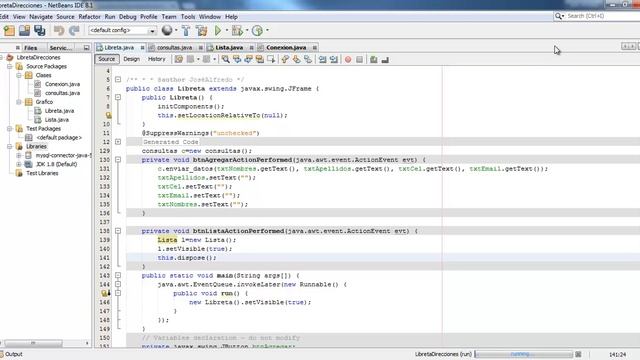The image size is (640, 360).
Task: Select Conexion.java in project tree
Action: (62, 84)
